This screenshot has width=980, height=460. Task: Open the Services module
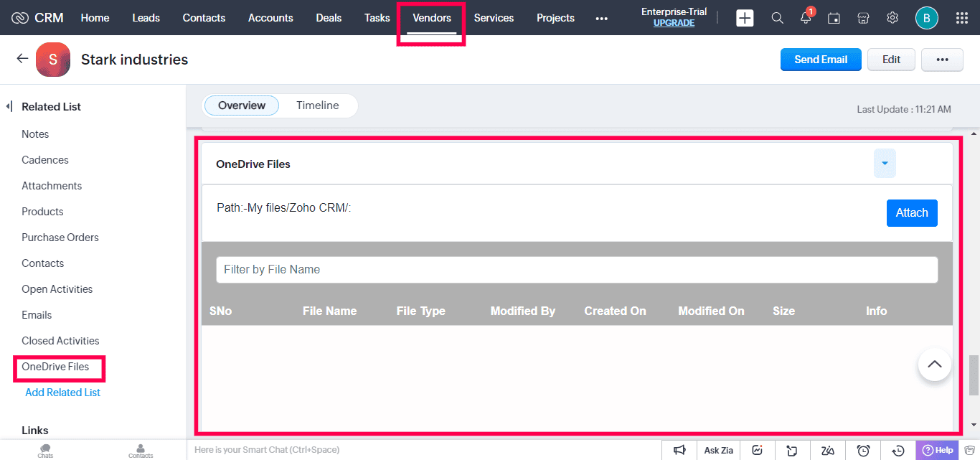point(494,18)
